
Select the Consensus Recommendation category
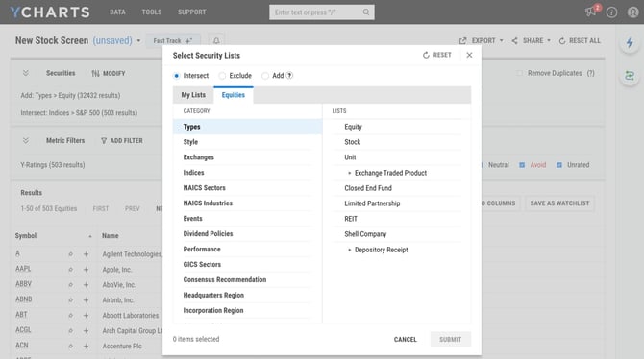coord(248,280)
